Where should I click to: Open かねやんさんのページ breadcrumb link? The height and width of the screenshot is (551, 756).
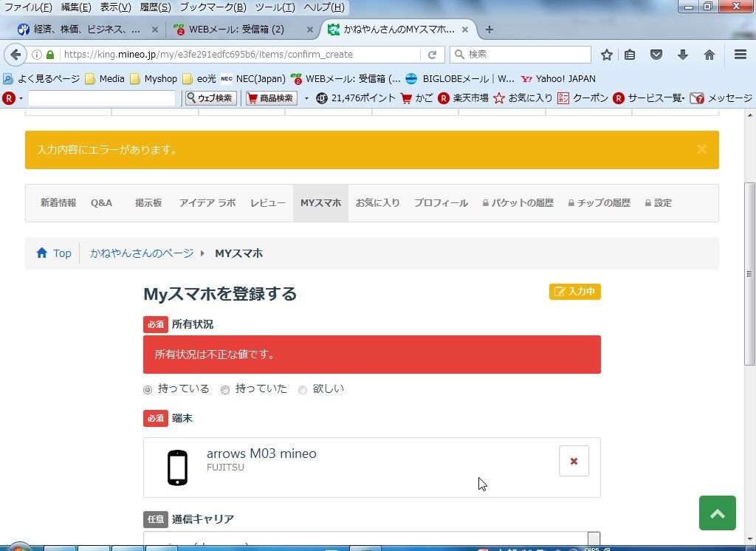coord(142,253)
